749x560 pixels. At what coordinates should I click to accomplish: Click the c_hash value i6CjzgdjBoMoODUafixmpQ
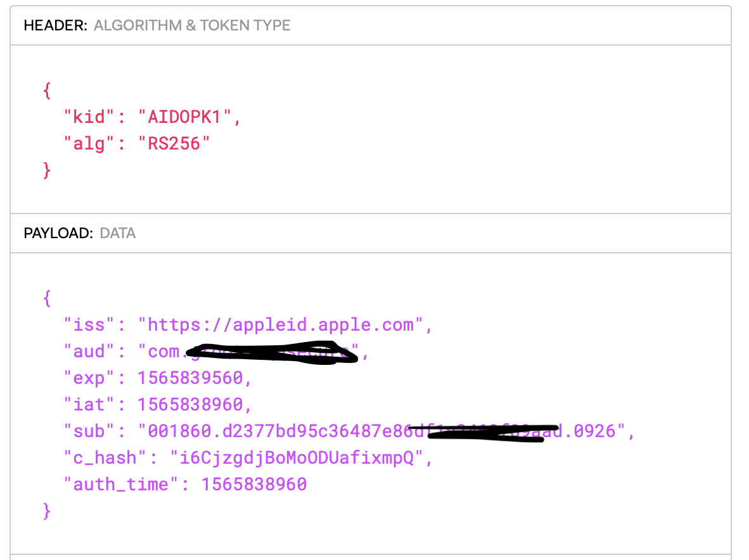tap(297, 458)
